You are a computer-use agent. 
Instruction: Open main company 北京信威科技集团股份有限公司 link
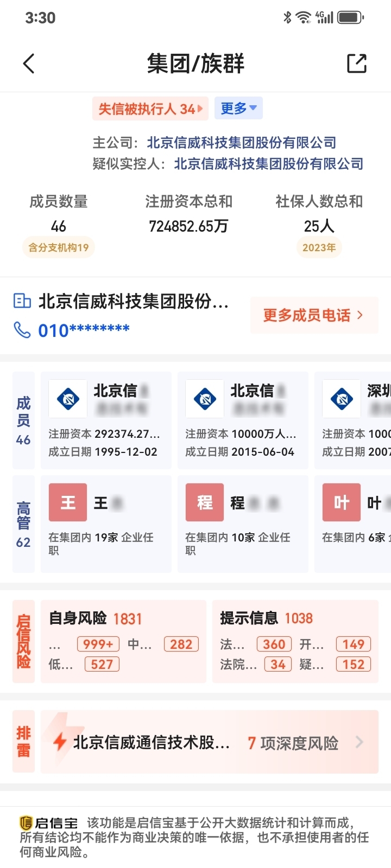point(242,143)
